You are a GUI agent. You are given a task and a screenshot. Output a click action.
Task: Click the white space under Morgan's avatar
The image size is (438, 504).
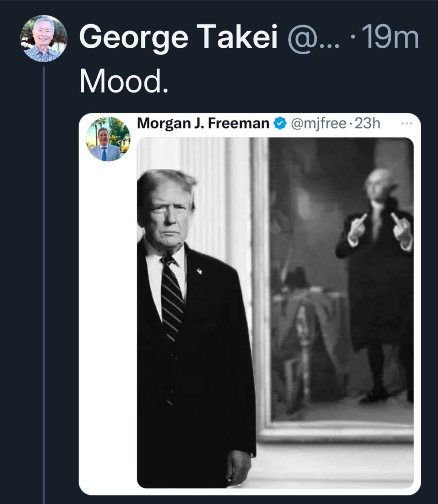(108, 320)
